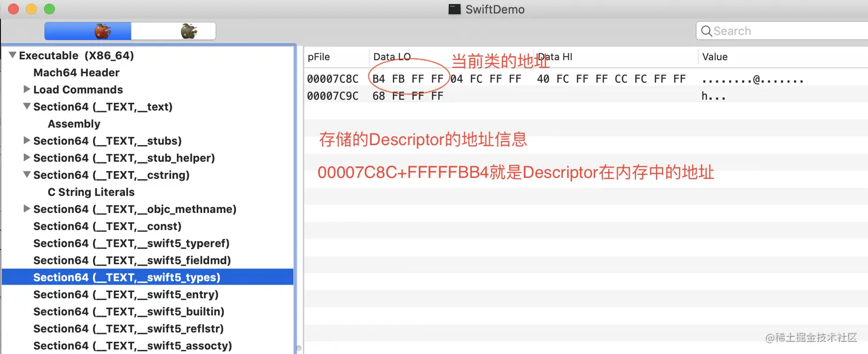Switch to the green apple view segment

pos(173,31)
